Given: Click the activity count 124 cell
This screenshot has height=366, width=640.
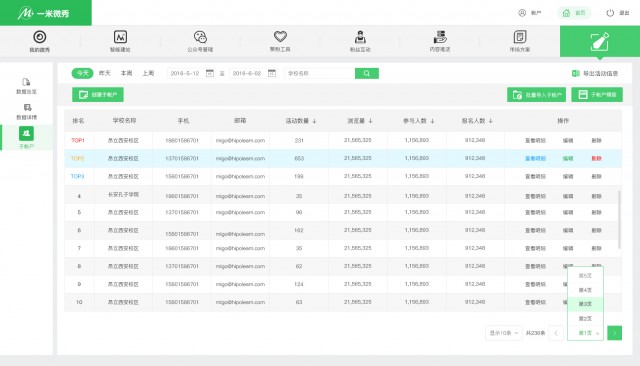Looking at the screenshot, I should (299, 284).
